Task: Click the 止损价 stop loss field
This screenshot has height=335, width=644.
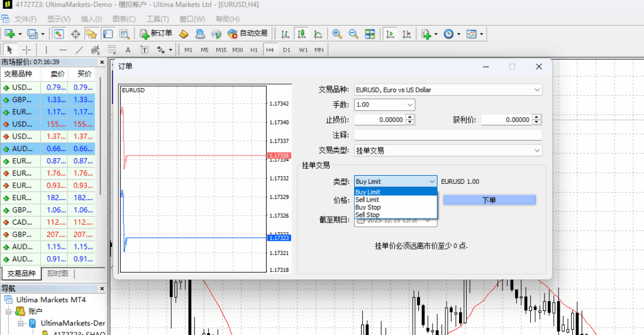Action: click(x=380, y=120)
